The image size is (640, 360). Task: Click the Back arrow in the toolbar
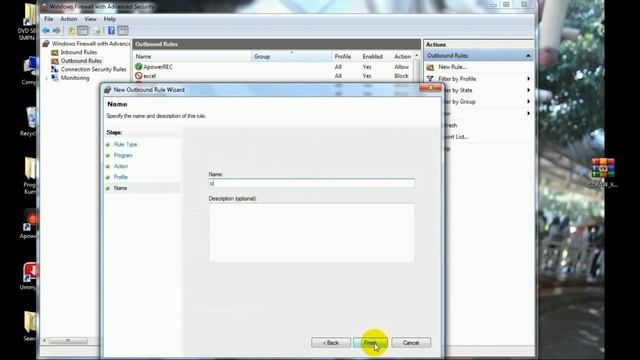click(x=46, y=31)
